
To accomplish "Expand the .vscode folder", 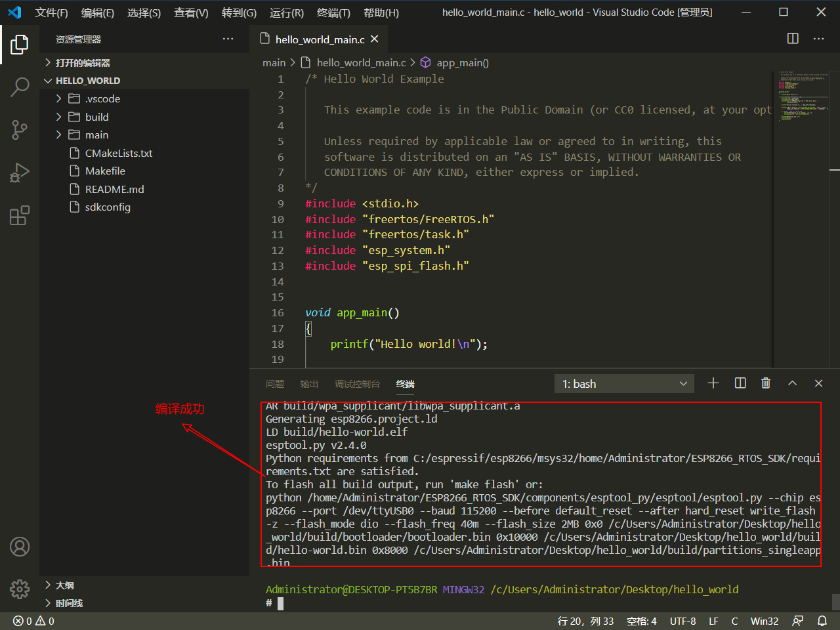I will pos(144,98).
